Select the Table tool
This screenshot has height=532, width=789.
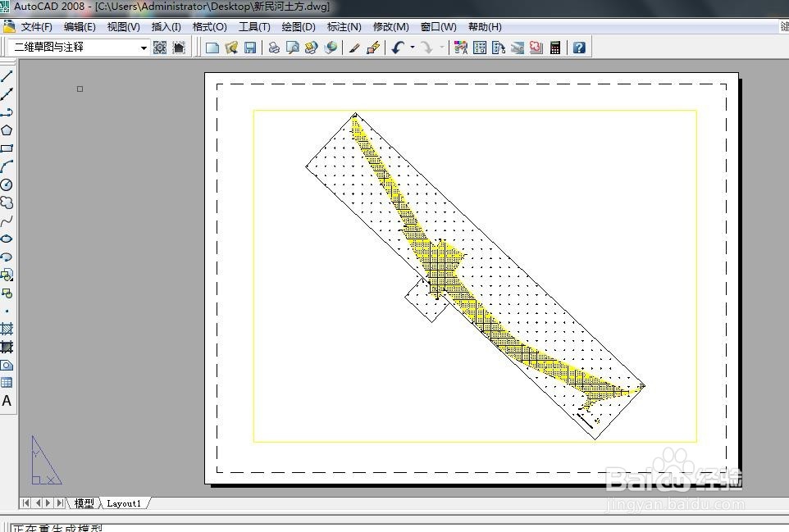7,383
